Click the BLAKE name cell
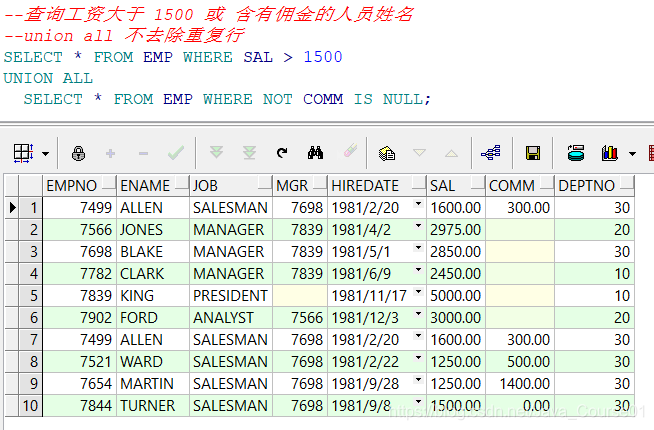The width and height of the screenshot is (654, 430). (153, 252)
